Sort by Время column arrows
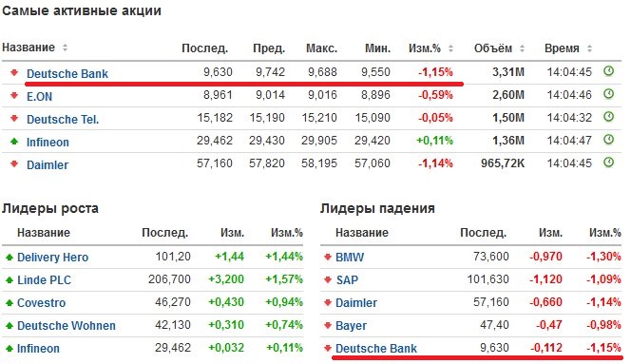The height and width of the screenshot is (364, 631). point(589,48)
